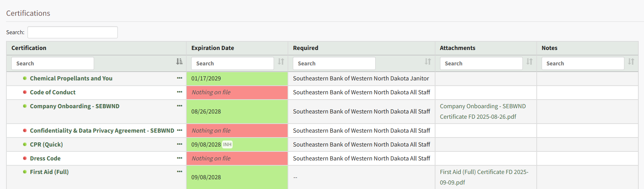
Task: Sort the Expiration Date column
Action: pyautogui.click(x=281, y=62)
